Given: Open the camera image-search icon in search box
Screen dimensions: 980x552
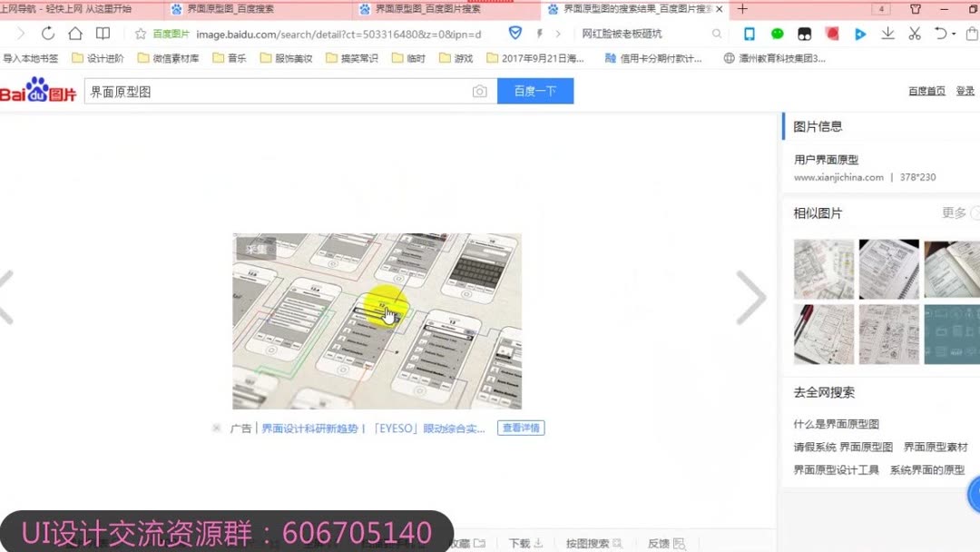Looking at the screenshot, I should click(x=478, y=91).
